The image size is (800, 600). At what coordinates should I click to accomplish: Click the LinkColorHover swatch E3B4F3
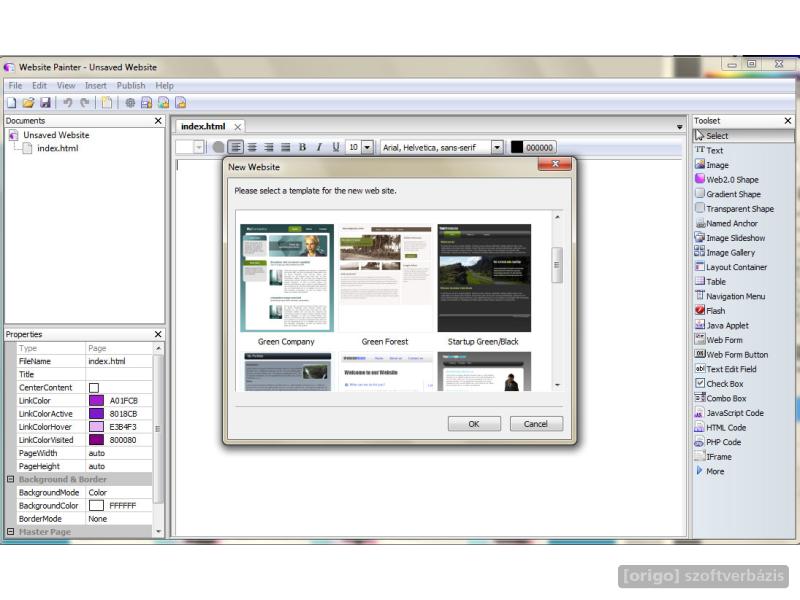point(96,427)
